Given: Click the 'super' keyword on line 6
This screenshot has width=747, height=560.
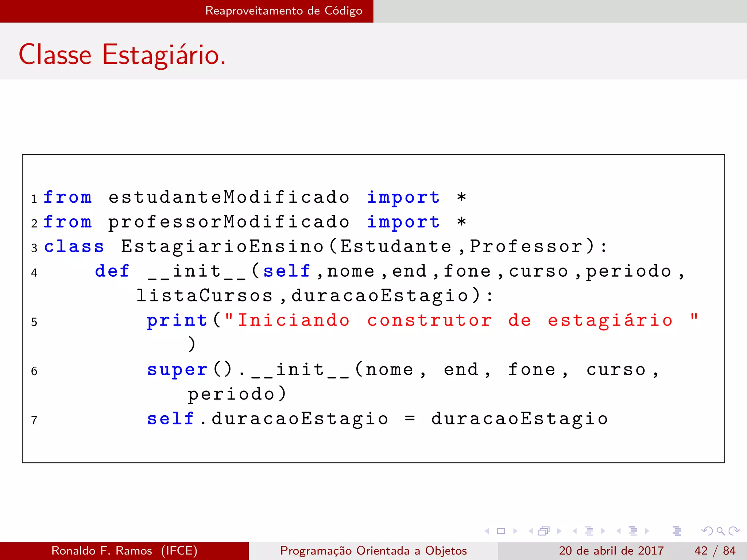Looking at the screenshot, I should 177,370.
